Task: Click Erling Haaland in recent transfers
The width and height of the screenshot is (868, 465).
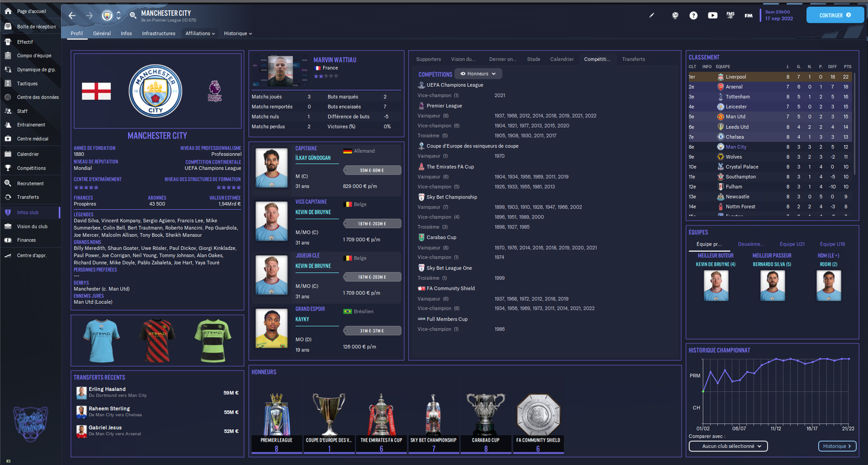Action: coord(107,389)
